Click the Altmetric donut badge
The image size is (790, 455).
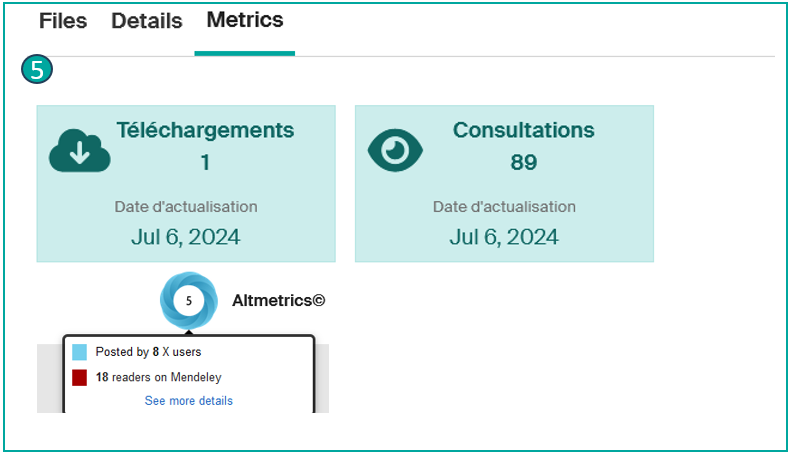[x=189, y=300]
